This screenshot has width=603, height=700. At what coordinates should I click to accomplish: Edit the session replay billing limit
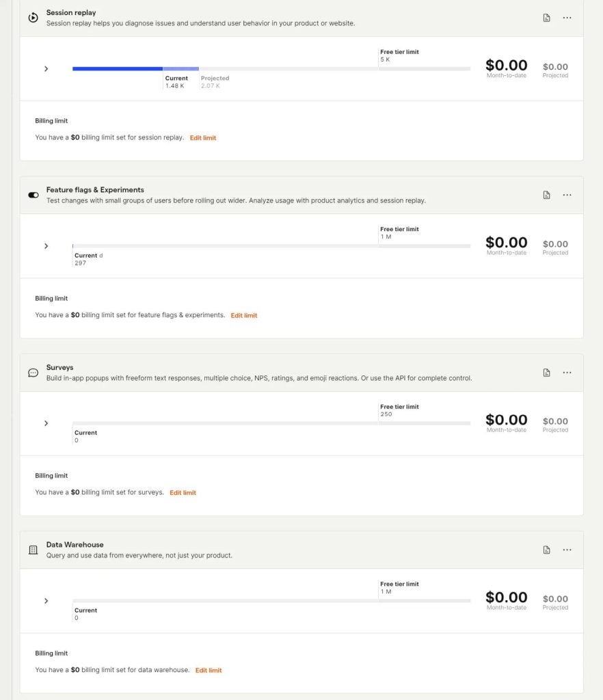[203, 138]
